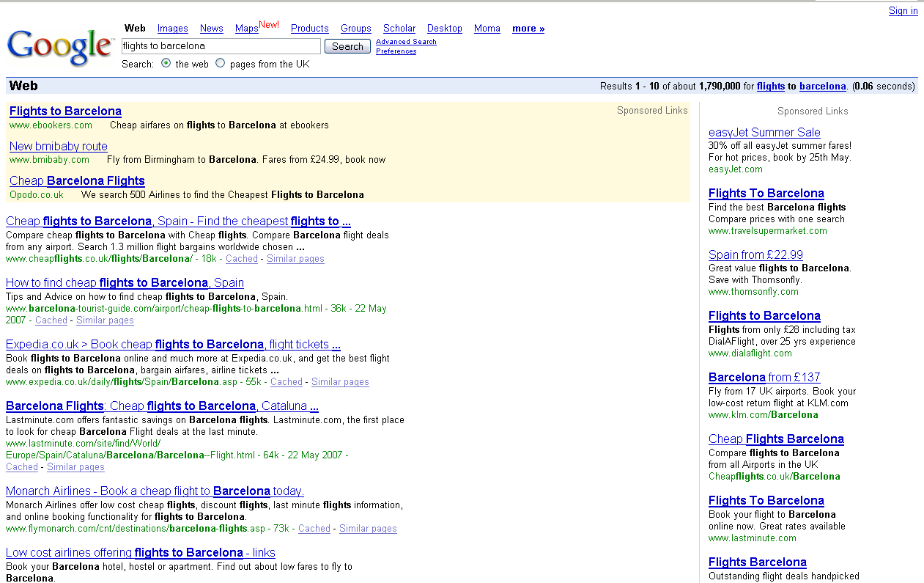
Task: Click the "www.bmibaby.com" ad URL text
Action: (49, 160)
